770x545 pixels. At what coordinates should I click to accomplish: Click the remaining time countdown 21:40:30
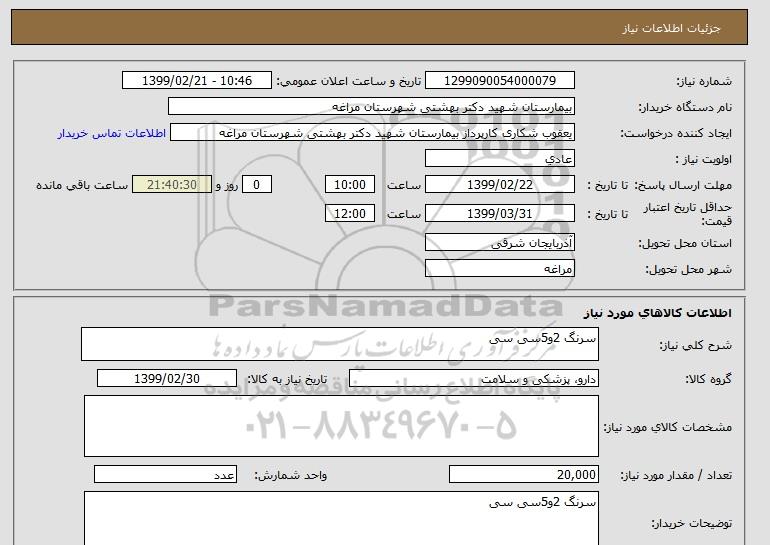[172, 185]
